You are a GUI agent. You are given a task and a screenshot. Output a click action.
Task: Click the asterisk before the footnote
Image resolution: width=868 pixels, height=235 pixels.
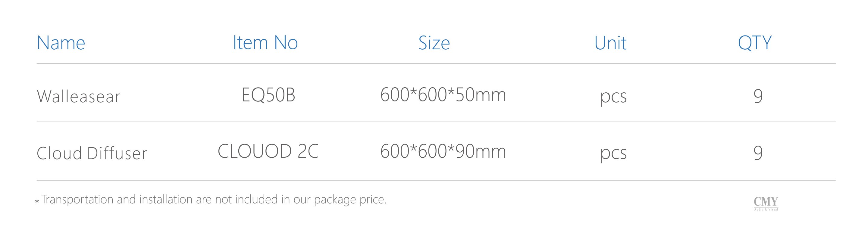pos(37,201)
